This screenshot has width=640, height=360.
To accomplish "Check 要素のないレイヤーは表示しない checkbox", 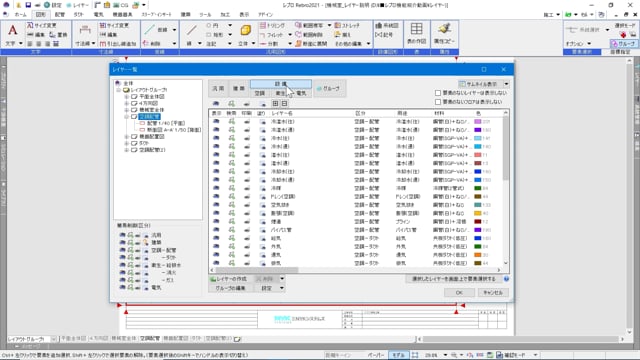I will point(438,93).
